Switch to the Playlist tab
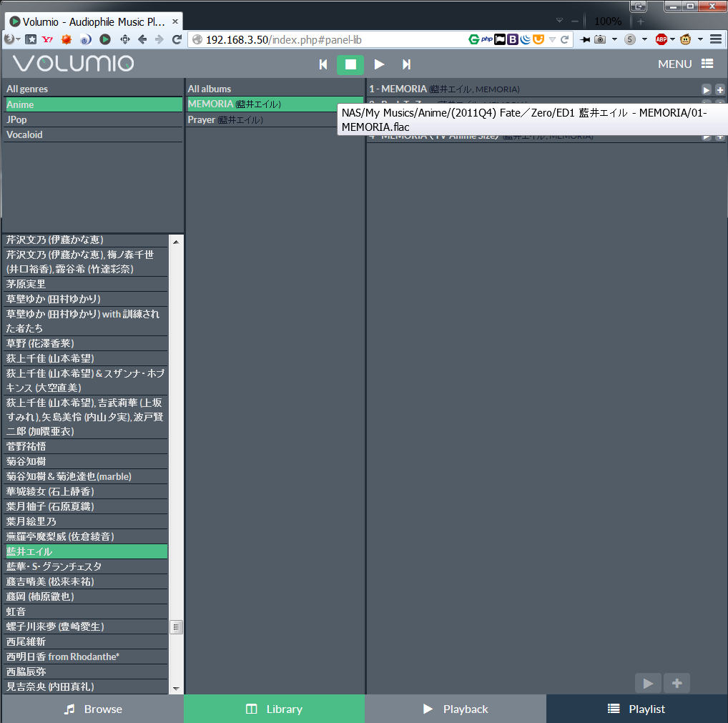The width and height of the screenshot is (728, 723). (x=637, y=709)
